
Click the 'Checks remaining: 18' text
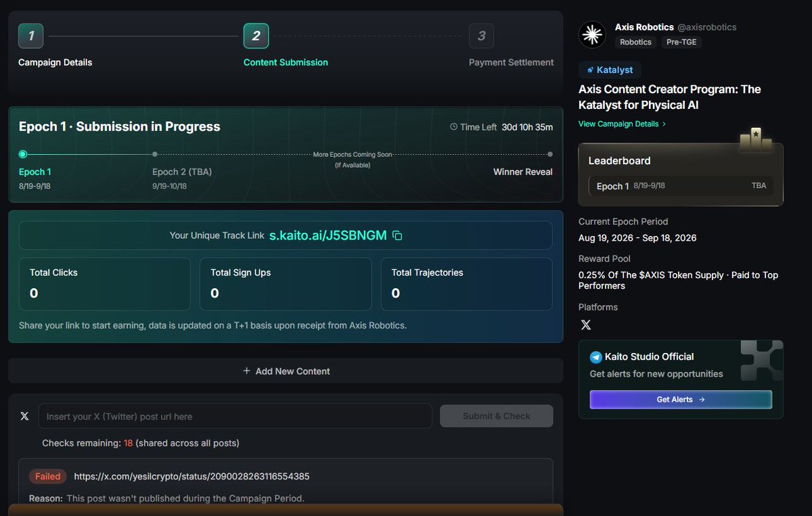pyautogui.click(x=87, y=443)
